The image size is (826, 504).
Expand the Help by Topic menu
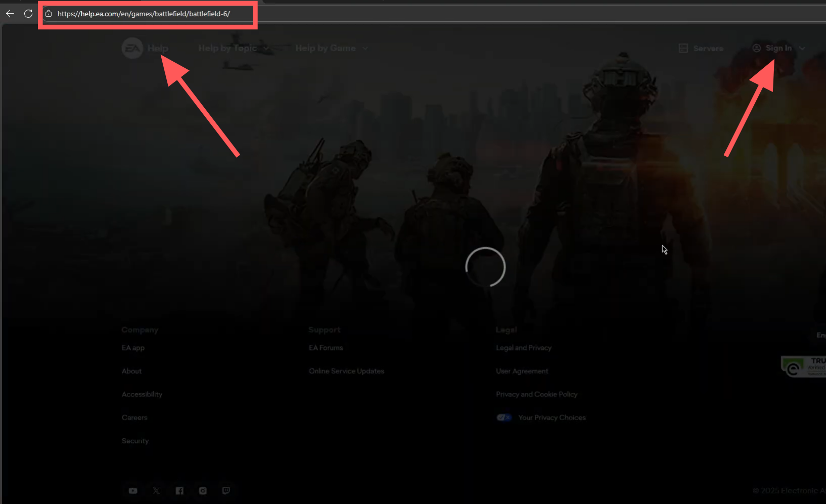(233, 49)
